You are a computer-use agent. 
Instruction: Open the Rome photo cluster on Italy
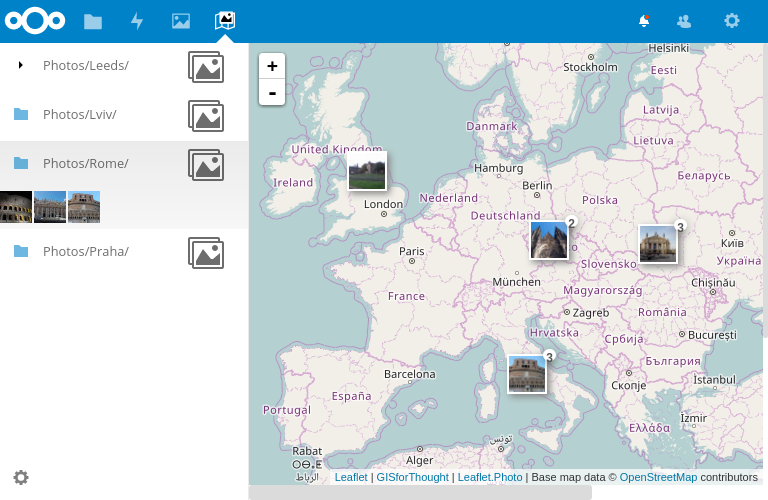pos(527,374)
